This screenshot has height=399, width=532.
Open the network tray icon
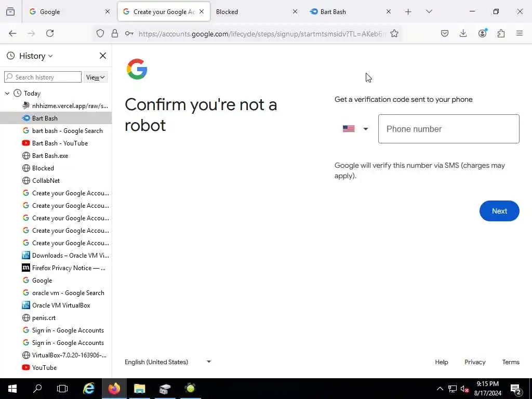453,389
